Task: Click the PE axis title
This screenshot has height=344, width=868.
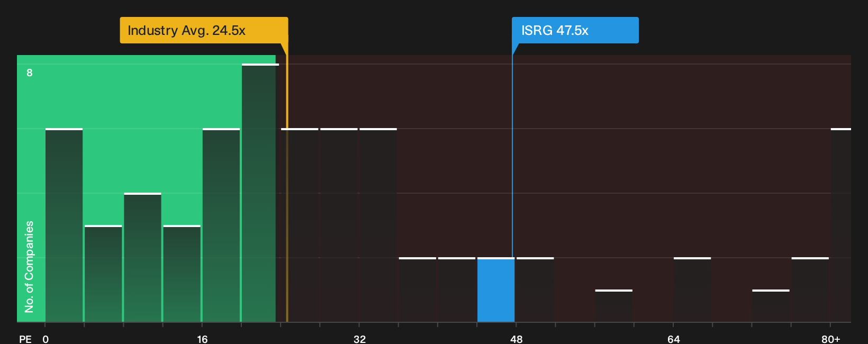Action: click(x=25, y=339)
